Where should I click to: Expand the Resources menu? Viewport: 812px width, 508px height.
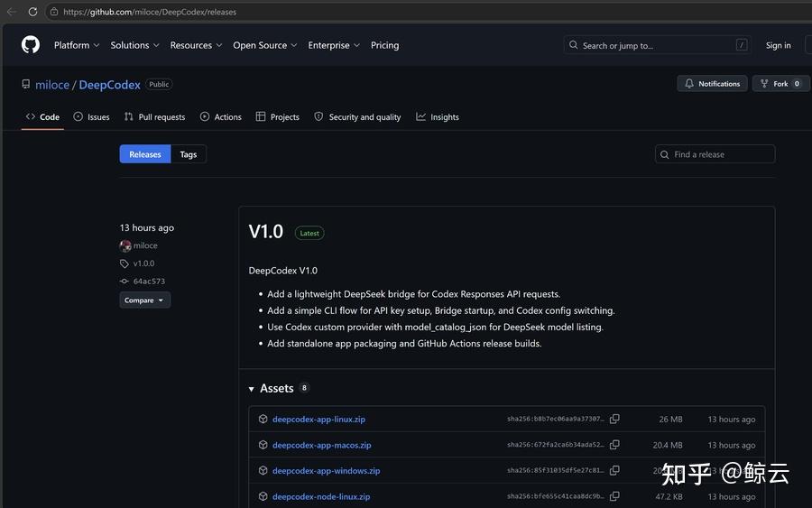tap(197, 45)
